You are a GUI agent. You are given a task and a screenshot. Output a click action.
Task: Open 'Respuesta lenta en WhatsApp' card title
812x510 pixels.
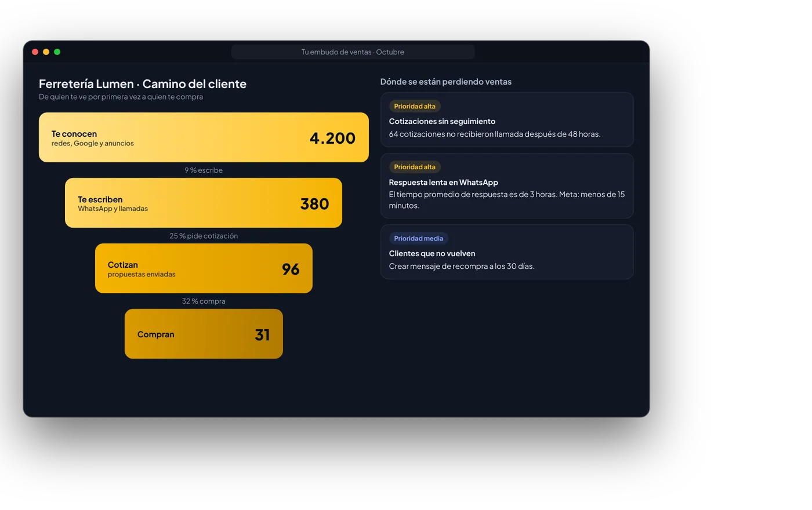pos(444,183)
